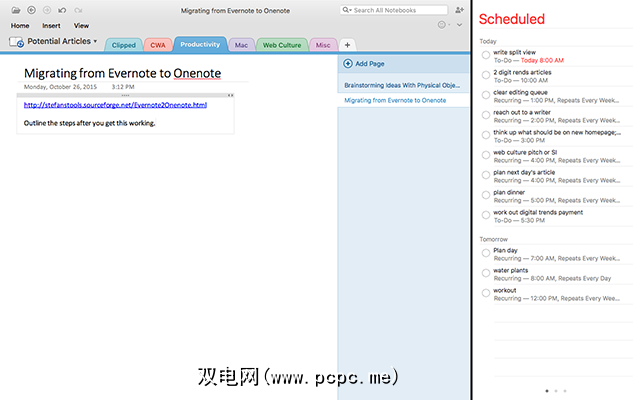Open the smiley feedback icon
The width and height of the screenshot is (640, 400).
coord(442,25)
